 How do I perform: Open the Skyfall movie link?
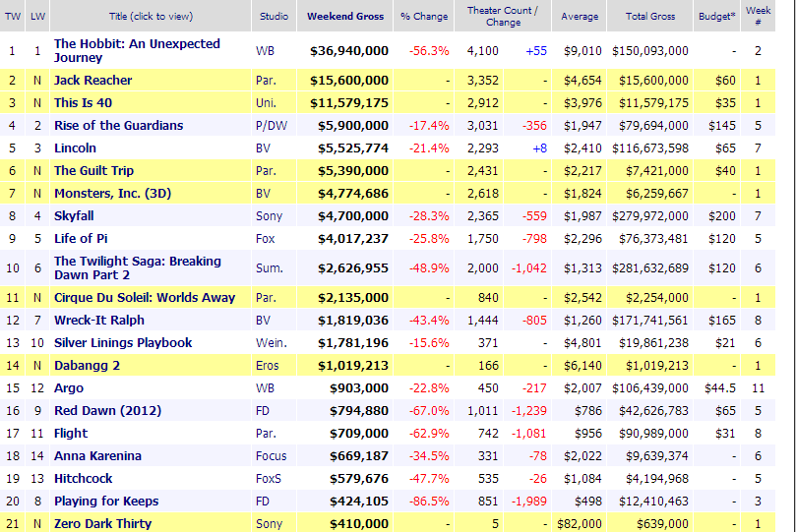[74, 216]
